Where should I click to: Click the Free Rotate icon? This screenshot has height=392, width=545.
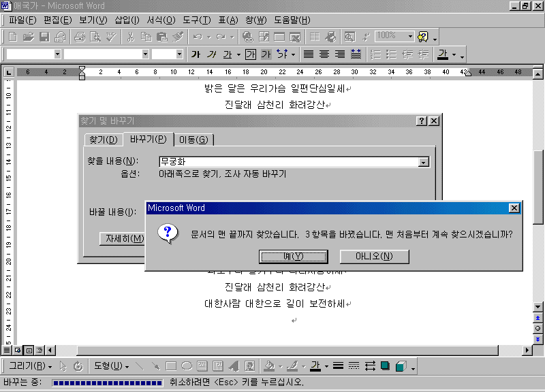click(x=78, y=366)
